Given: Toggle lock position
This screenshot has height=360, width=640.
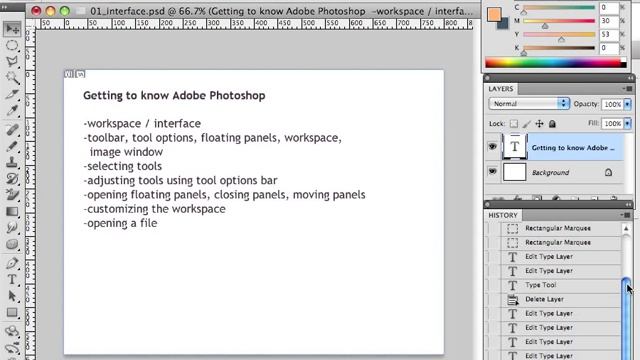Looking at the screenshot, I should pyautogui.click(x=539, y=124).
